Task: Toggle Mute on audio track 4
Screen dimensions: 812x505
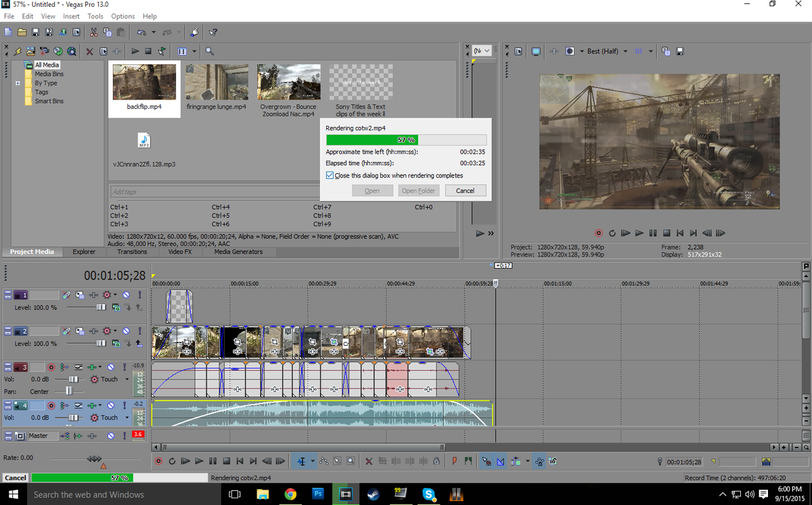Action: [111, 405]
